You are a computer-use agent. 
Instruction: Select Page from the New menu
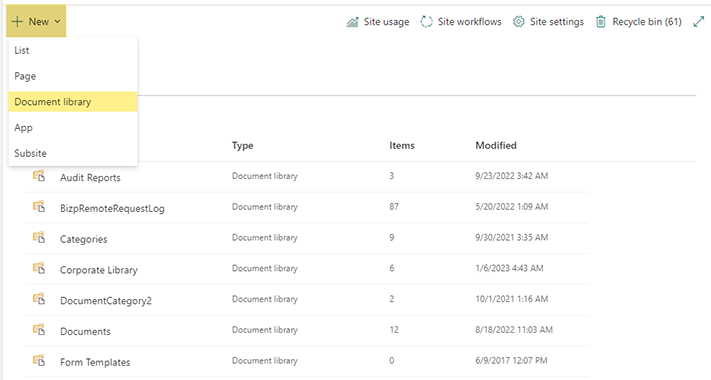[73, 76]
